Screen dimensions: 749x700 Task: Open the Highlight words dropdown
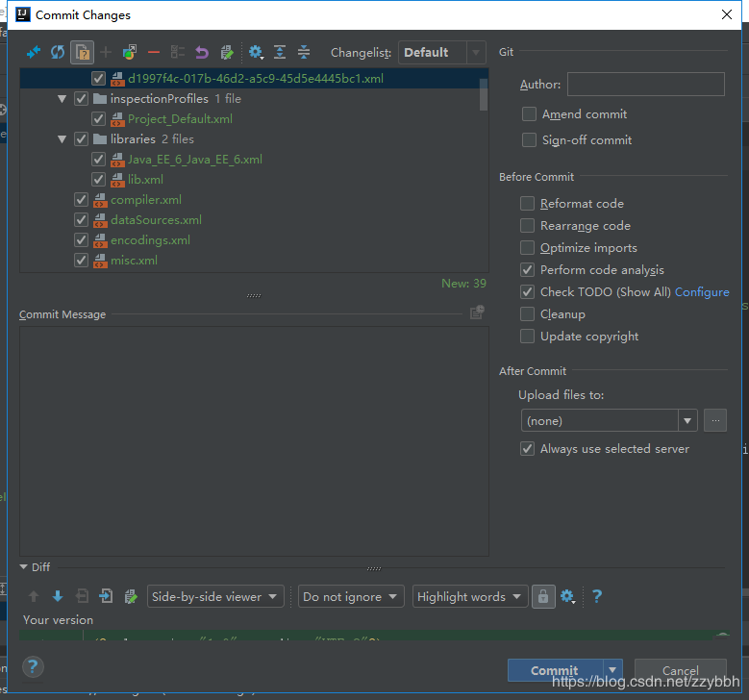pyautogui.click(x=470, y=596)
